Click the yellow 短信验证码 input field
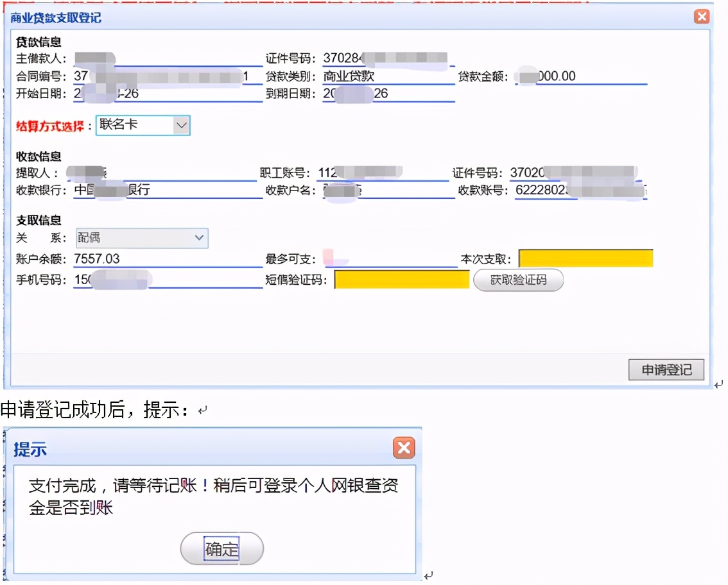 [402, 280]
